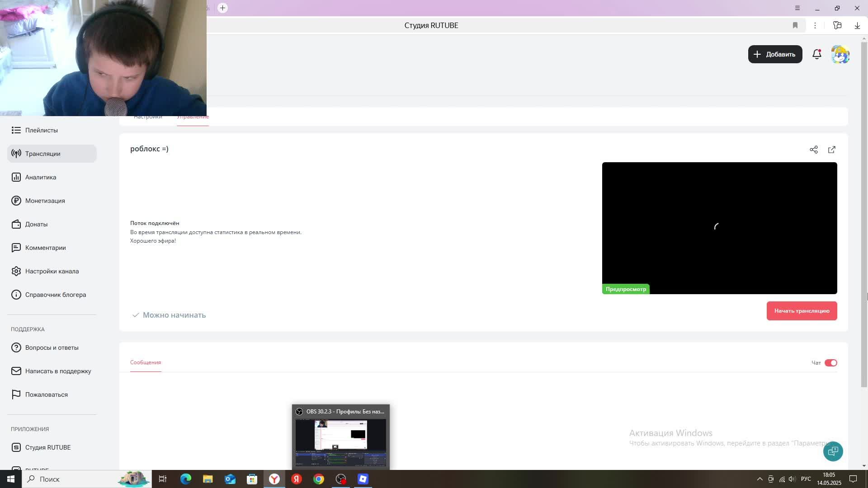
Task: Show hidden system tray icons
Action: pos(759,479)
